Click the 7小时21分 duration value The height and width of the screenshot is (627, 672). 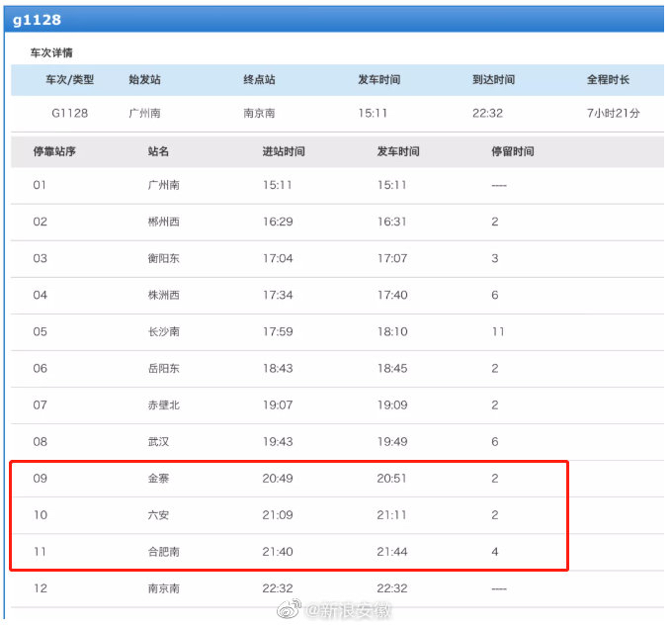(x=613, y=113)
